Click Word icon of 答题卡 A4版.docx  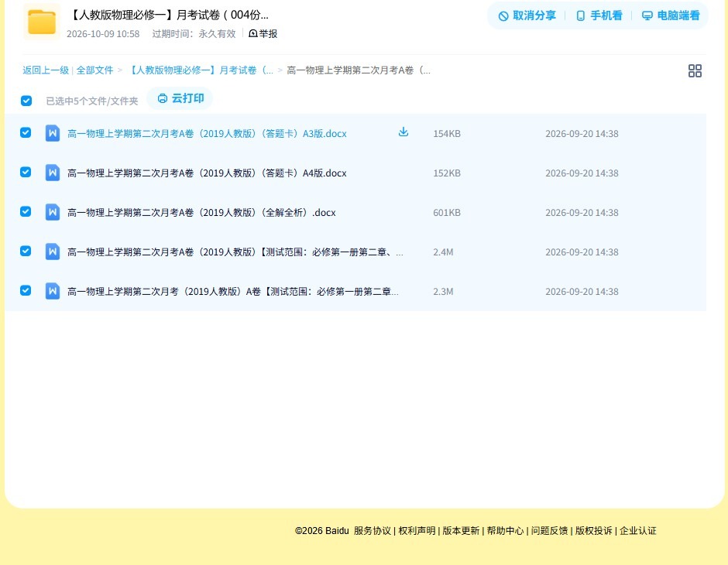[x=53, y=173]
